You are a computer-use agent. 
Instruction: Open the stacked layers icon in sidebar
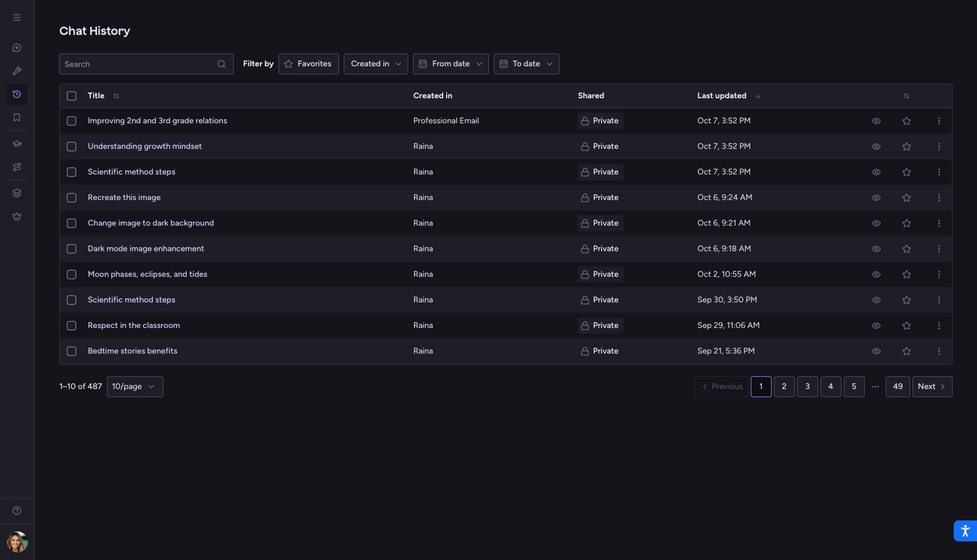[x=17, y=193]
